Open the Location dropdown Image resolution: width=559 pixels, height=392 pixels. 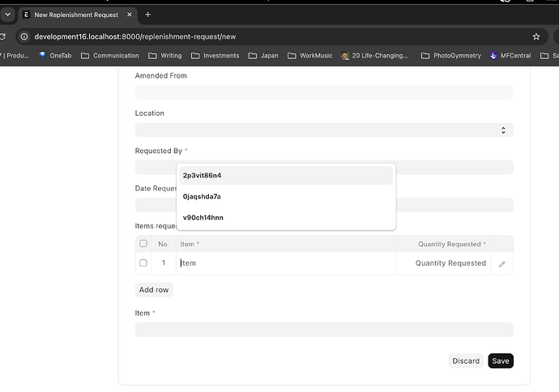(x=324, y=130)
